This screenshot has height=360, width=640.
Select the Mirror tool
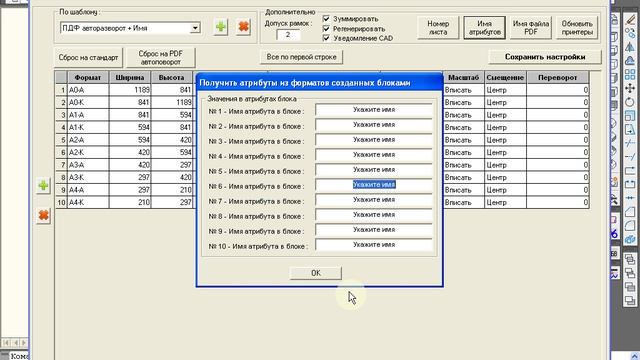tap(630, 47)
